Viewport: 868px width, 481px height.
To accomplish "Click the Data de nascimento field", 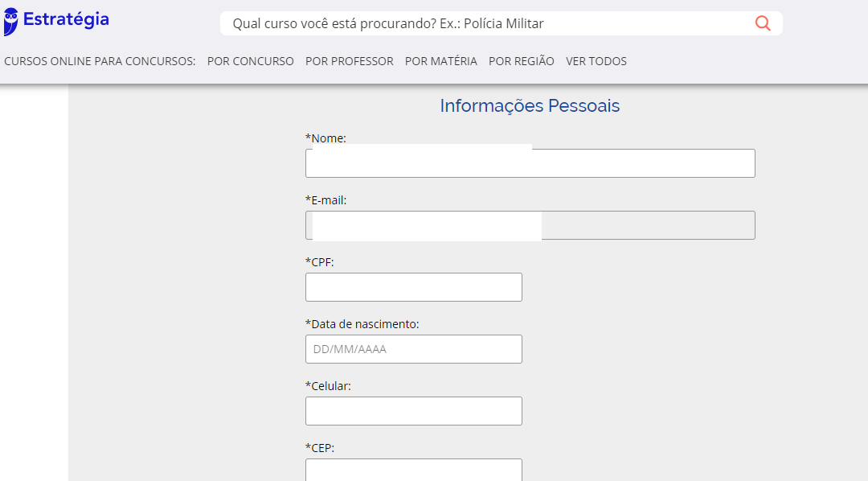I will point(414,349).
